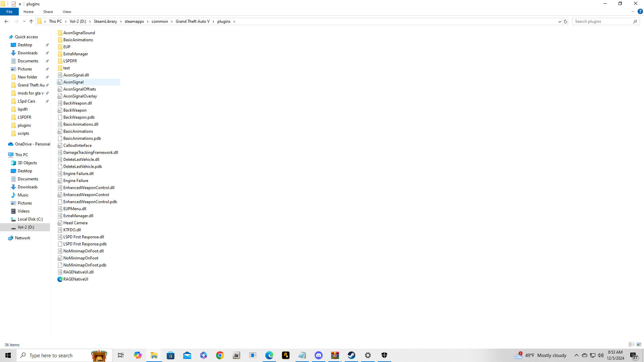This screenshot has width=644, height=362.
Task: Select the RAGENativeUI Edge file icon
Action: pos(60,279)
